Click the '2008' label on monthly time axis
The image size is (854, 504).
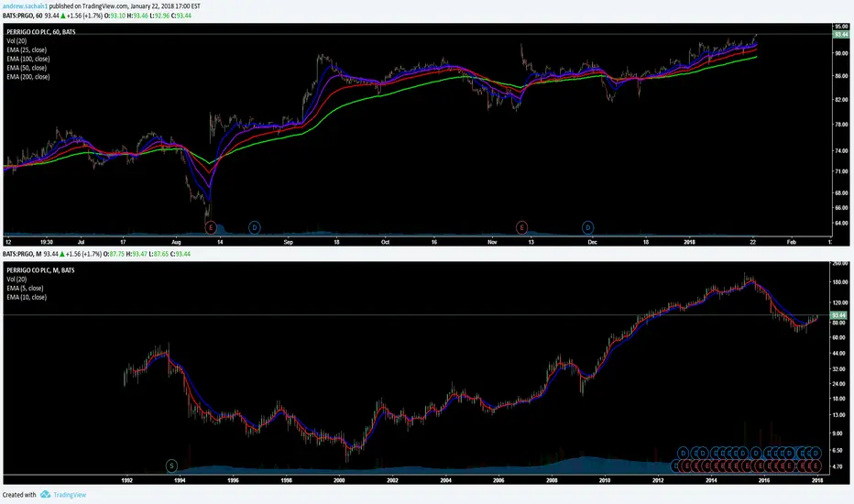552,480
